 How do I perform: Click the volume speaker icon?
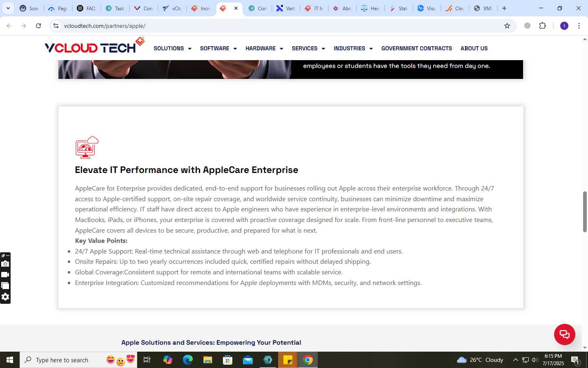(535, 360)
